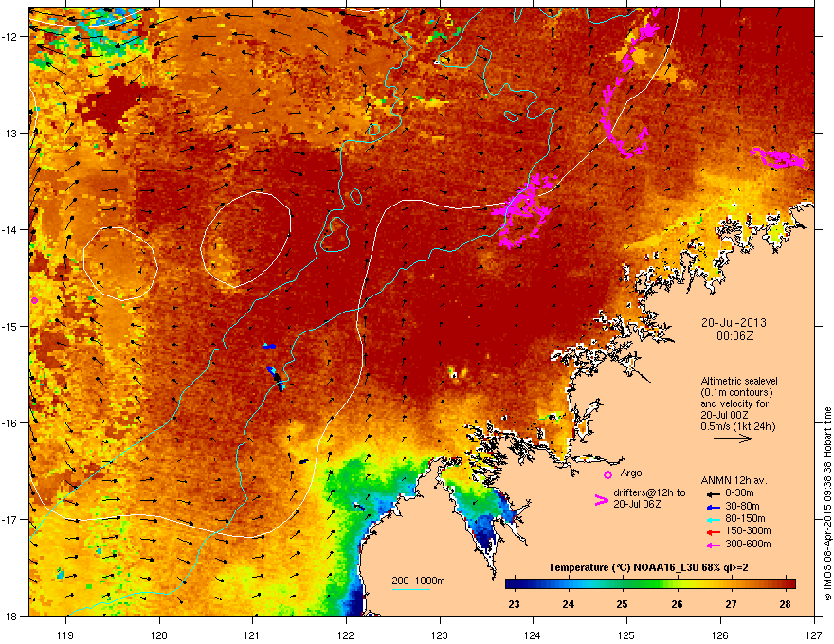Click the 300-600m depth label
Viewport: 834px width, 644px height.
(x=748, y=545)
